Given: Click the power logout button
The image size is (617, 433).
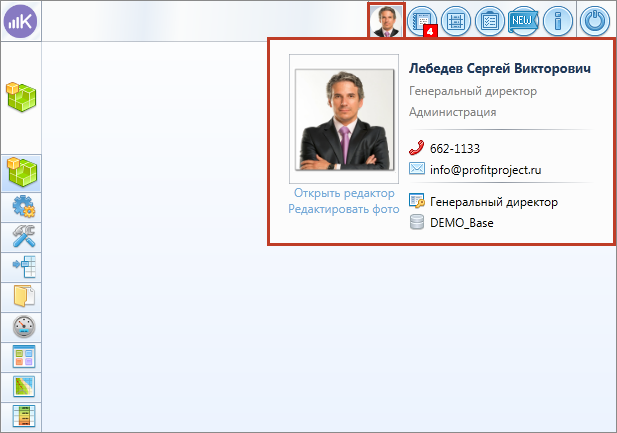Looking at the screenshot, I should pos(595,21).
